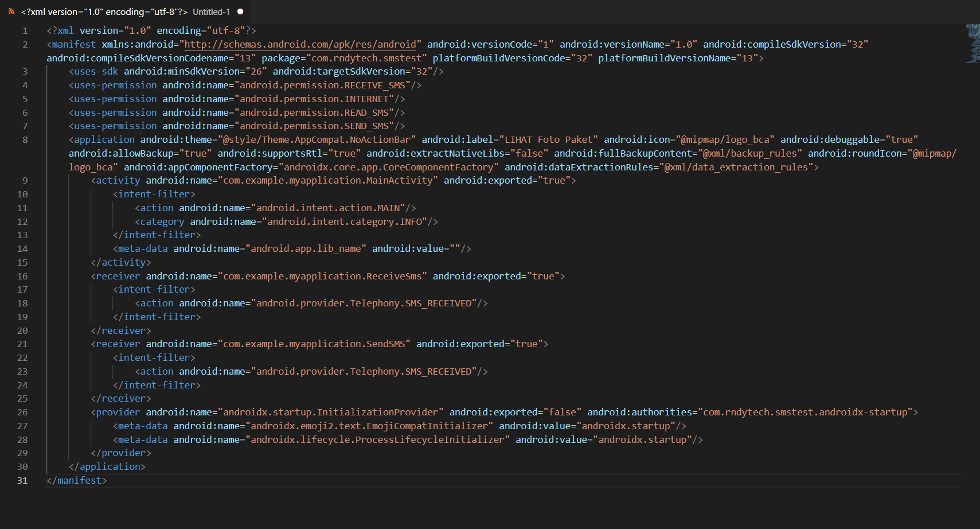Image resolution: width=980 pixels, height=529 pixels.
Task: Click the minimap code preview
Action: coord(973,43)
